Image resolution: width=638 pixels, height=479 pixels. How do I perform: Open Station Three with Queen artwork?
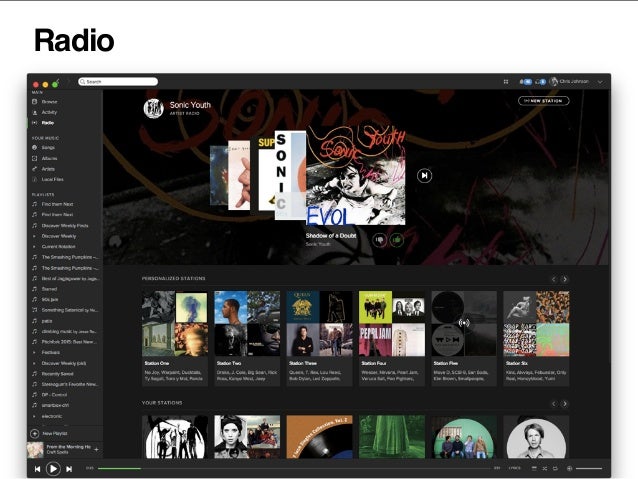coord(319,324)
